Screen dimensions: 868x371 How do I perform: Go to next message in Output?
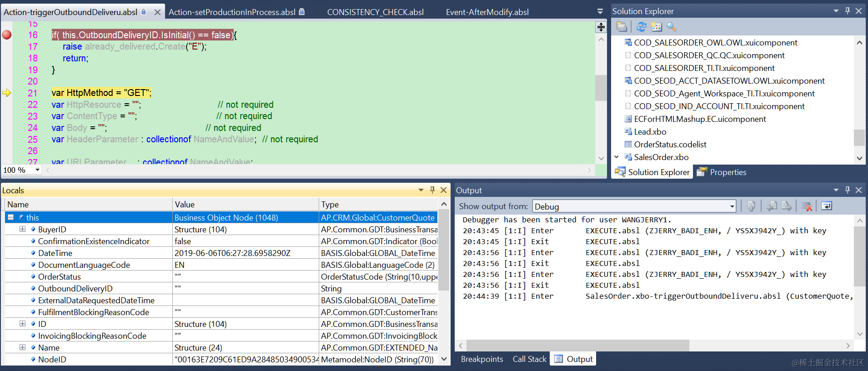pos(787,206)
